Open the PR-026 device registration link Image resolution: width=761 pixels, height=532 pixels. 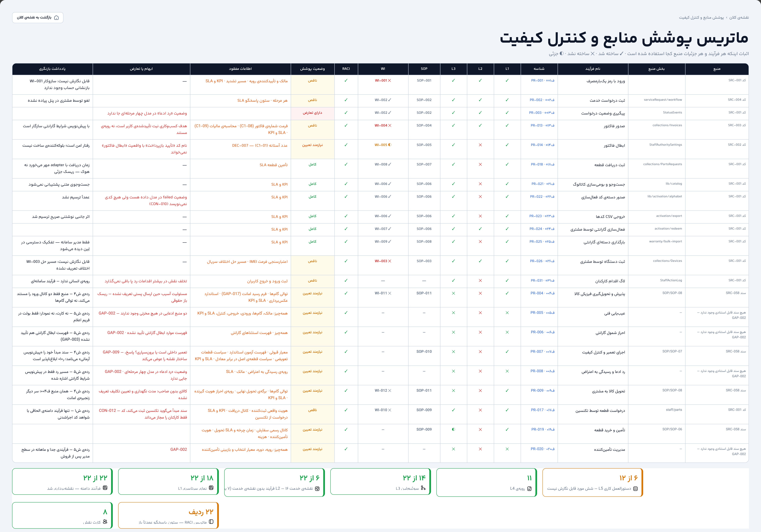pyautogui.click(x=542, y=261)
